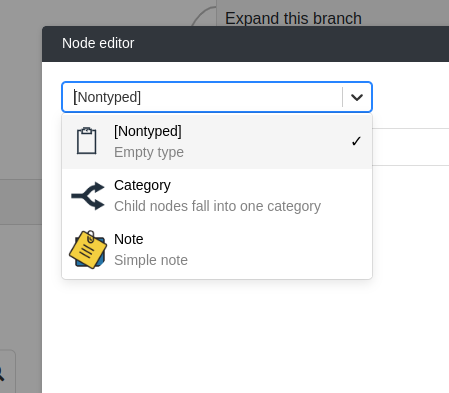Click the blank dialog area below the dropdown list
Screen dimensions: 449x393
click(x=245, y=333)
